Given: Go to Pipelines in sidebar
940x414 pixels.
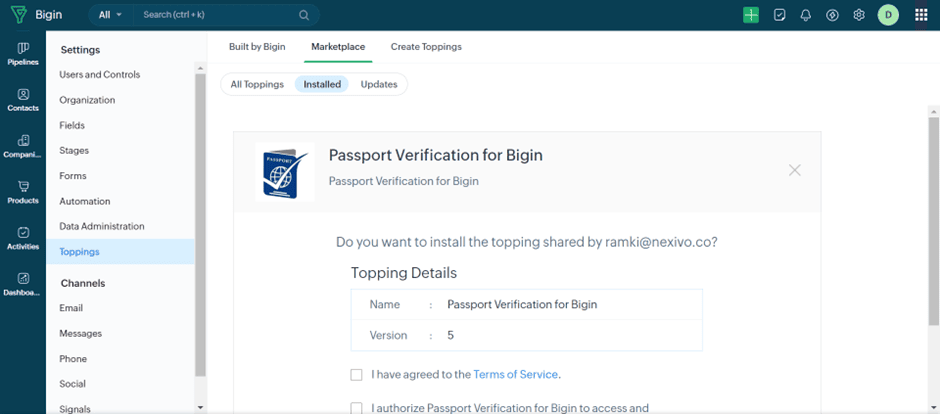Looking at the screenshot, I should tap(23, 54).
